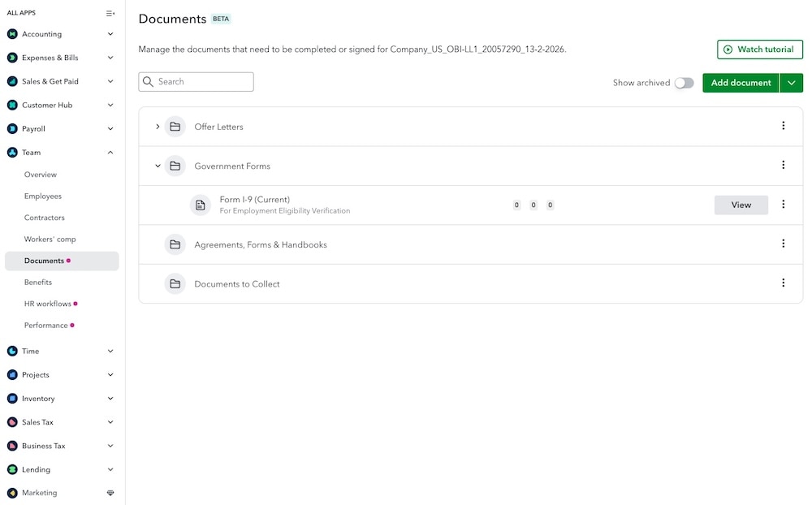Open the Sales Tax app icon
Image resolution: width=812 pixels, height=505 pixels.
click(x=11, y=421)
